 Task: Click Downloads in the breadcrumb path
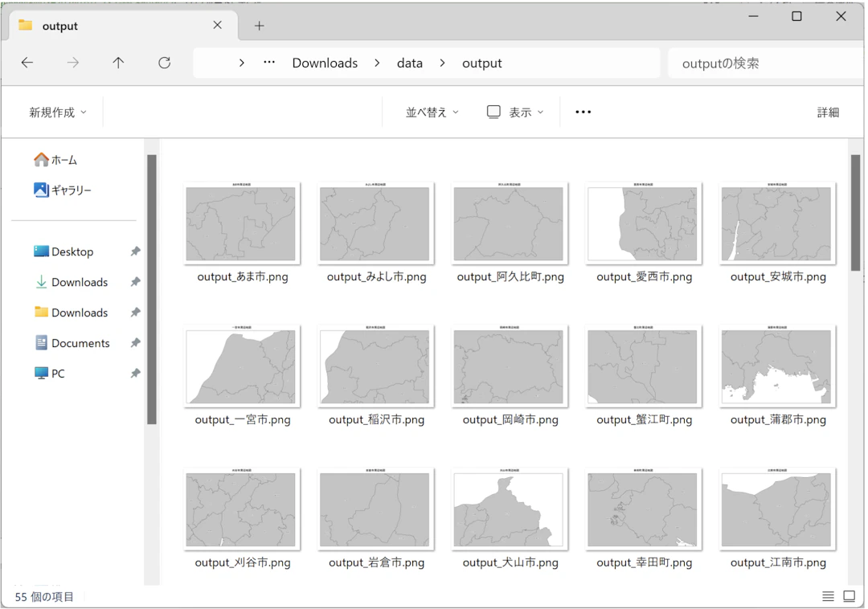325,63
